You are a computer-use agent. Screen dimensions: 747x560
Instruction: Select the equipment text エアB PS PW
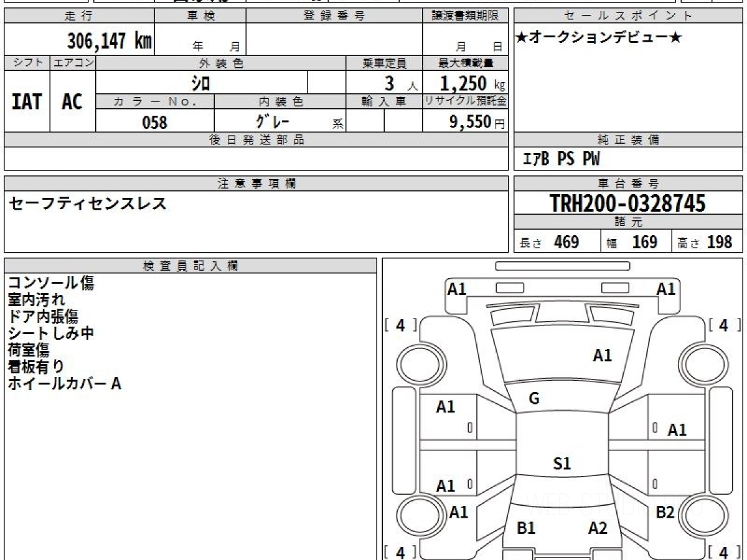[x=560, y=160]
